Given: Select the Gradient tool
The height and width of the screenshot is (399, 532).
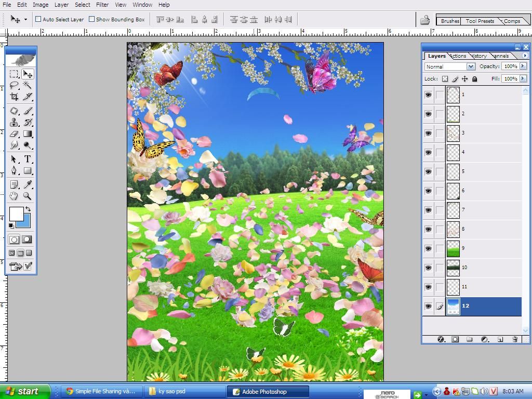Looking at the screenshot, I should point(28,134).
